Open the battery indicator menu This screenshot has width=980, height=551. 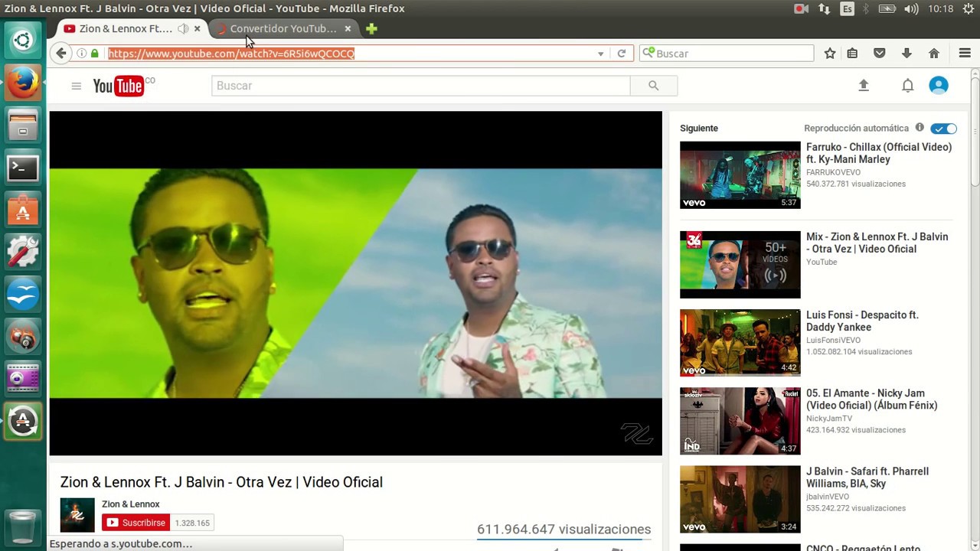(887, 9)
